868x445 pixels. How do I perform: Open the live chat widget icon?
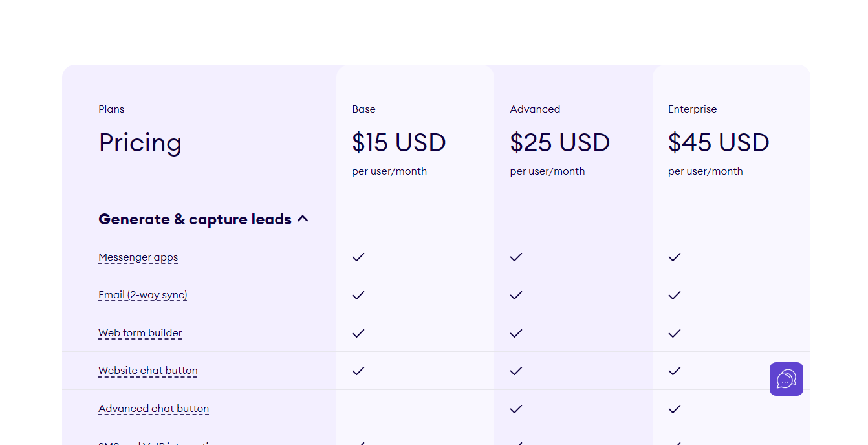(786, 379)
